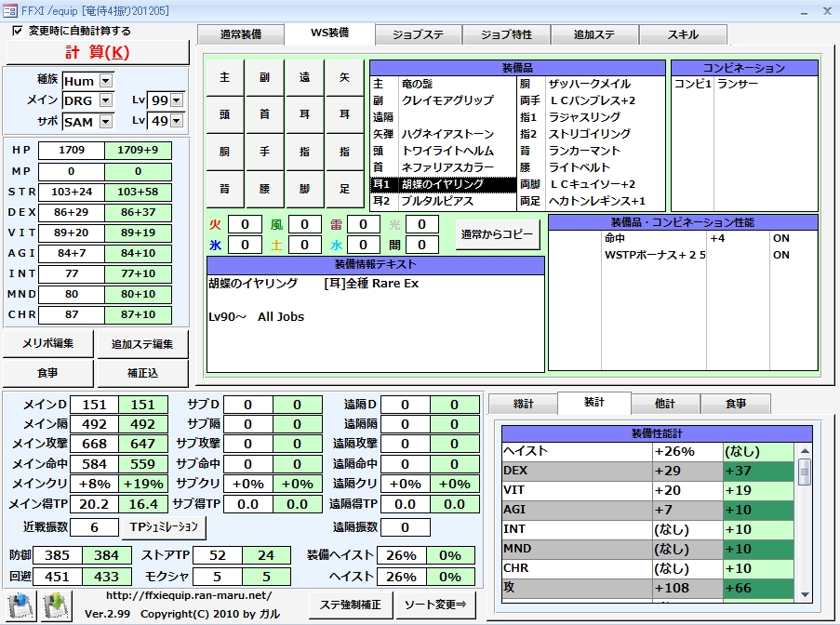Select the 頭 head slot button

pyautogui.click(x=224, y=114)
